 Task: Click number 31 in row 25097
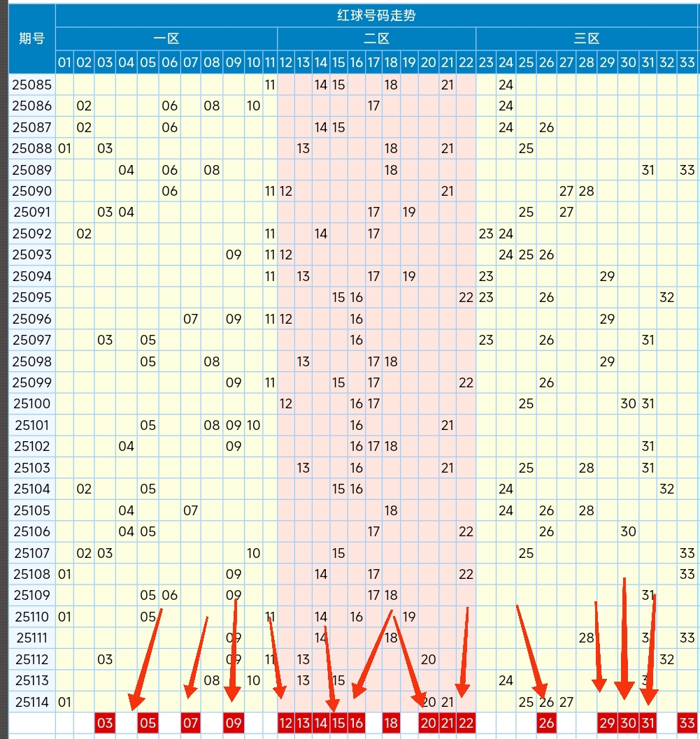click(648, 340)
